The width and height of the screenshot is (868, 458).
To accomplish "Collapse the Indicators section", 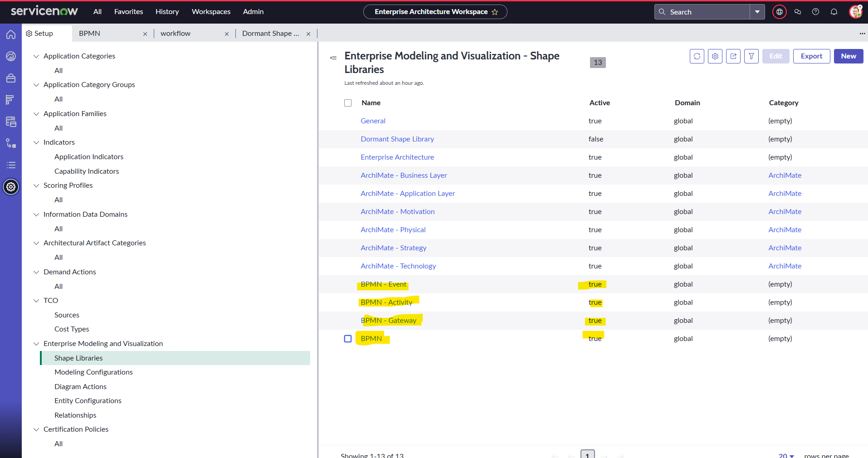I will pyautogui.click(x=36, y=142).
